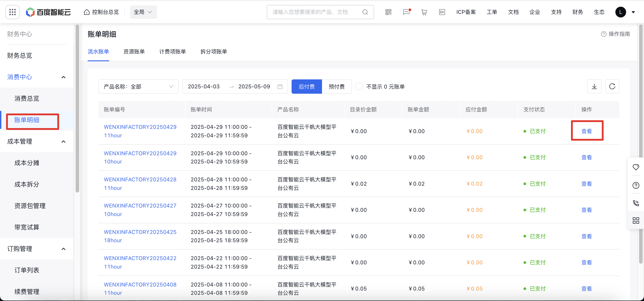Switch to the 流水账单 tab
Image resolution: width=644 pixels, height=301 pixels.
point(98,51)
